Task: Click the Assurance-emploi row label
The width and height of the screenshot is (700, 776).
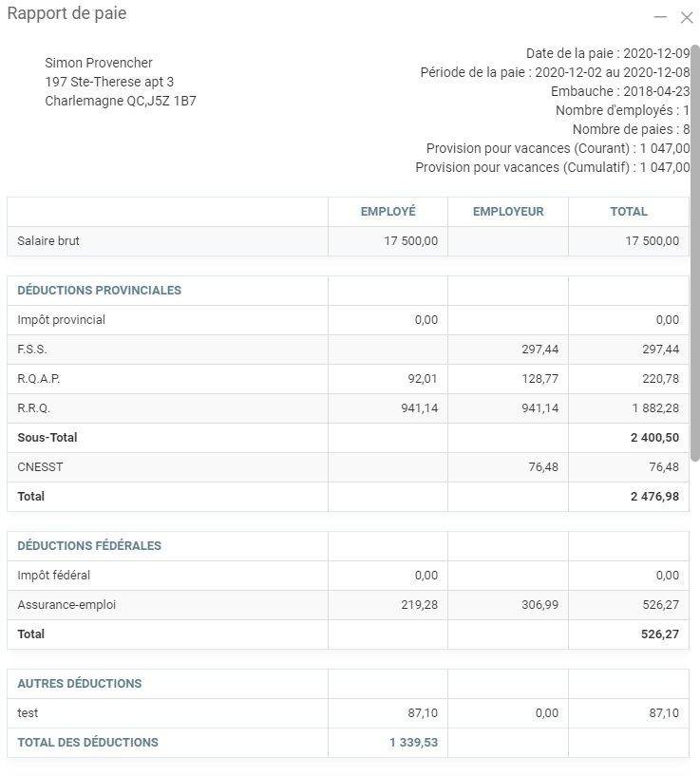Action: pos(66,605)
